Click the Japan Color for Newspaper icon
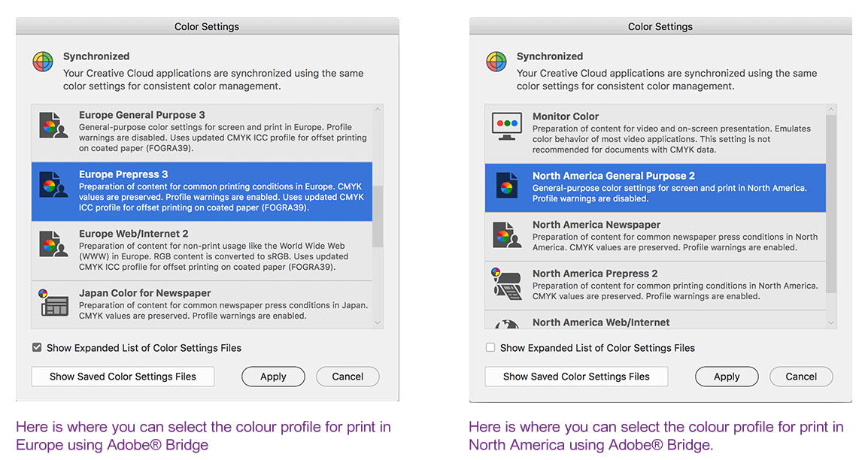The width and height of the screenshot is (868, 460). 54,302
